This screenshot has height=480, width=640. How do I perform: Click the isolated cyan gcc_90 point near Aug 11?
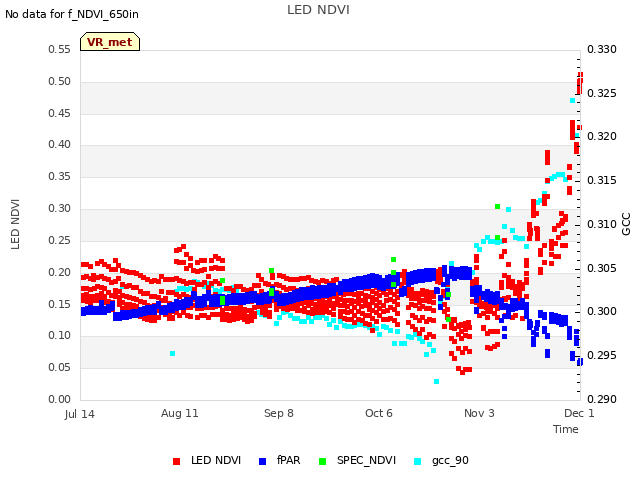pos(173,353)
